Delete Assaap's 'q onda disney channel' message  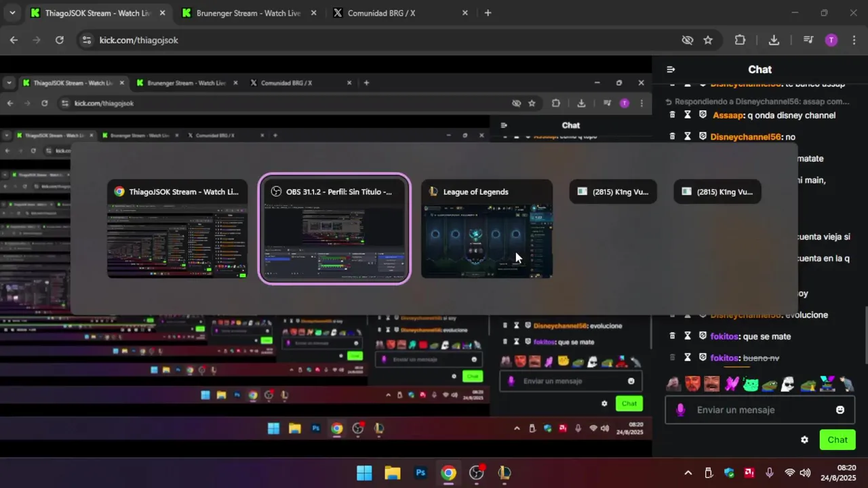pos(672,115)
